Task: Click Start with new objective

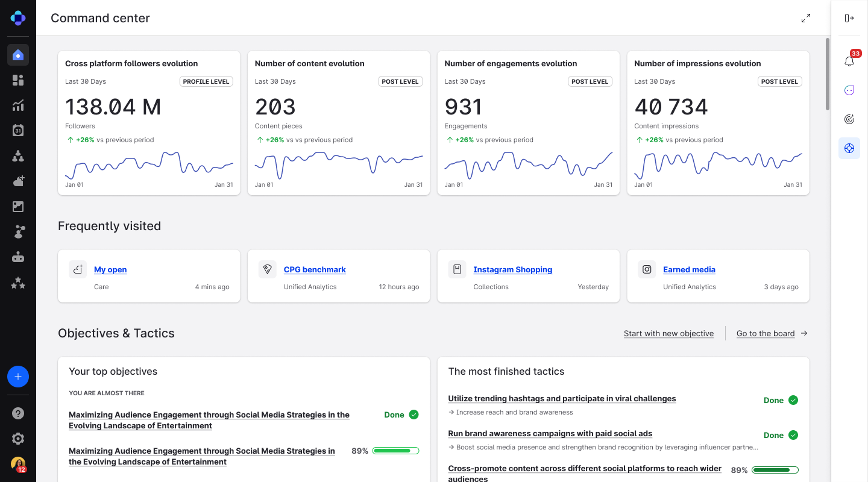Action: coord(668,333)
